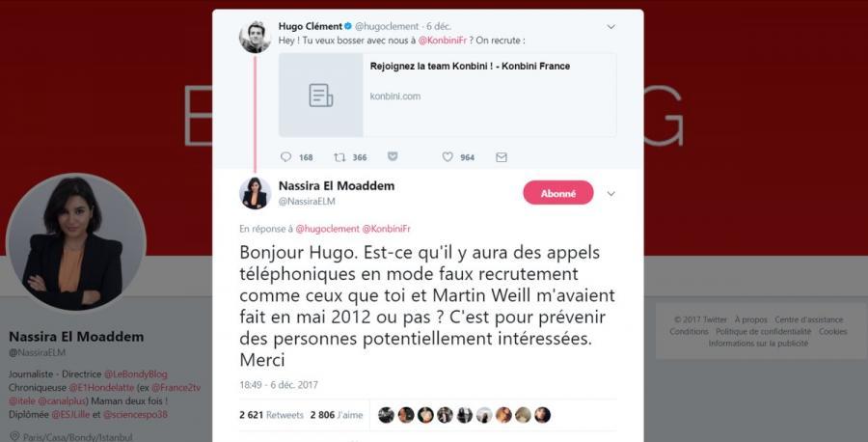
Task: Expand the chevron beside the Abonné button
Action: (x=610, y=193)
